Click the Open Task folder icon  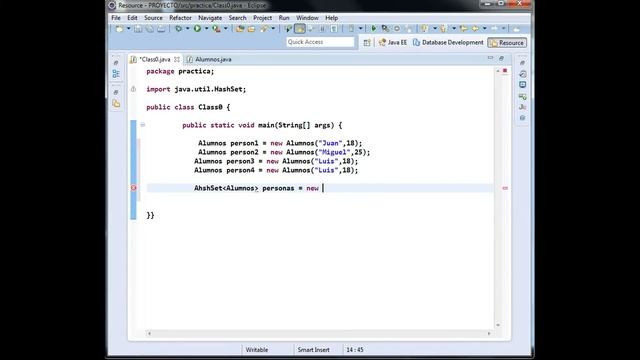251,29
